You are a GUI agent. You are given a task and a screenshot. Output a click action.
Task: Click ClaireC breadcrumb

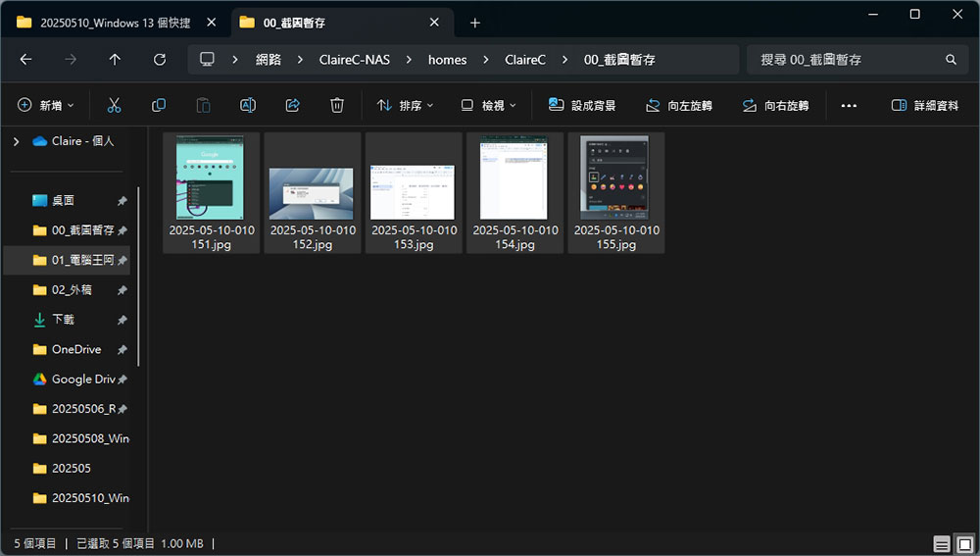525,60
